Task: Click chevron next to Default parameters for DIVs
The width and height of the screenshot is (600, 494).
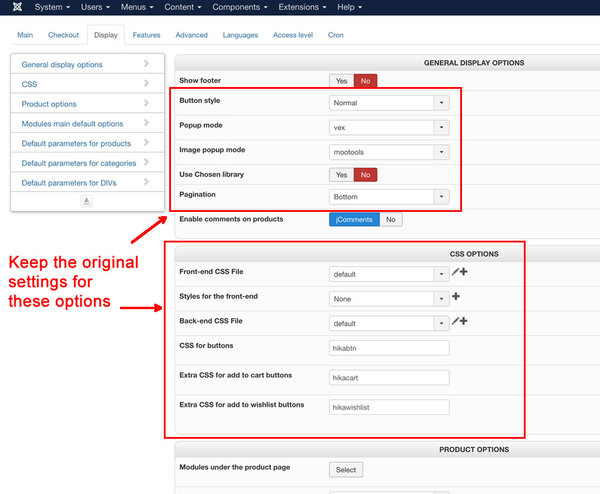Action: (146, 181)
